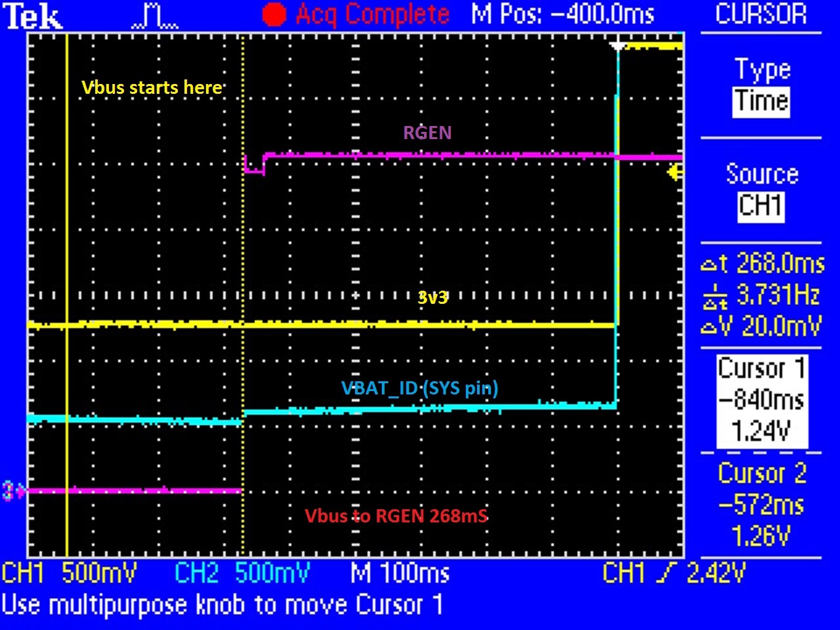Click the CH1 trigger level 2.42V readout
Image resolution: width=840 pixels, height=630 pixels.
[674, 574]
